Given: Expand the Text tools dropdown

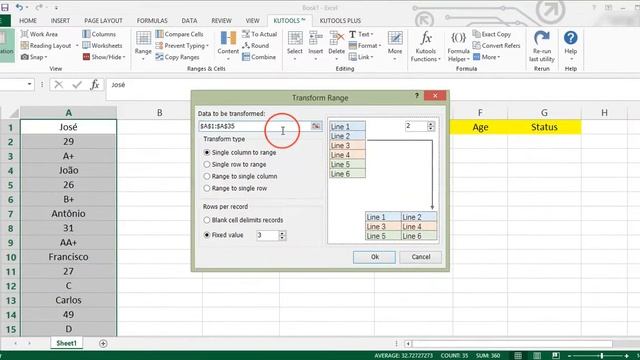Looking at the screenshot, I should pos(361,34).
